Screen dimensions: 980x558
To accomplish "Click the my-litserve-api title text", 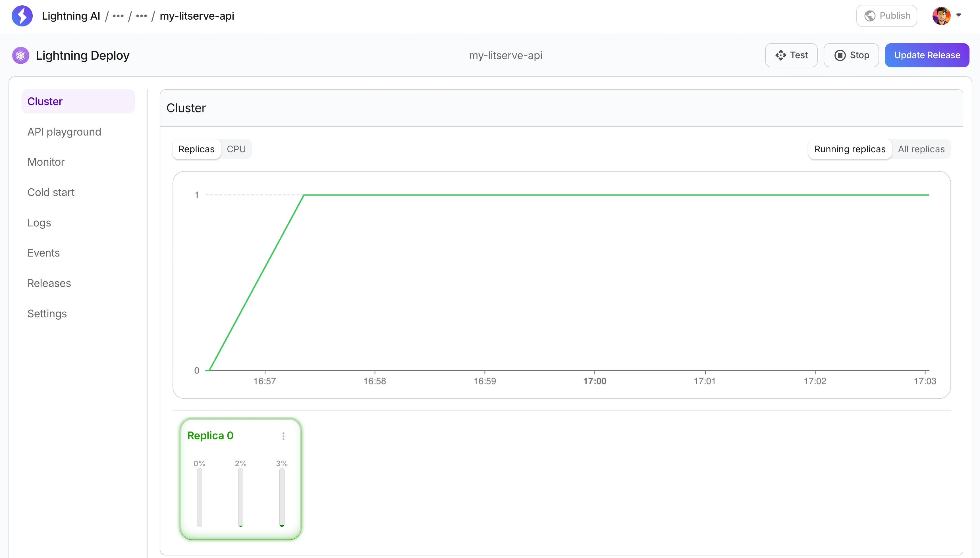I will (x=505, y=56).
